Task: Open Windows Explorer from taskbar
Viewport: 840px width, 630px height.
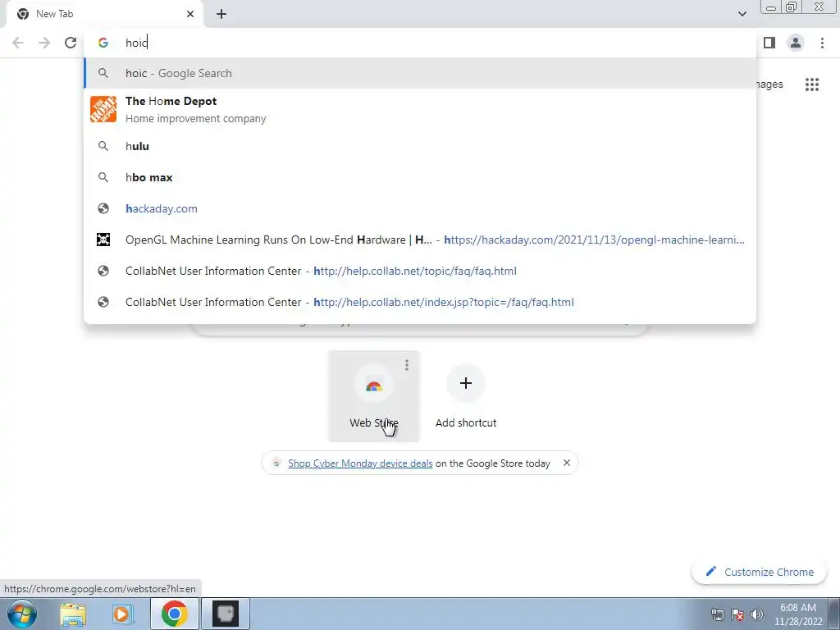Action: (x=73, y=614)
